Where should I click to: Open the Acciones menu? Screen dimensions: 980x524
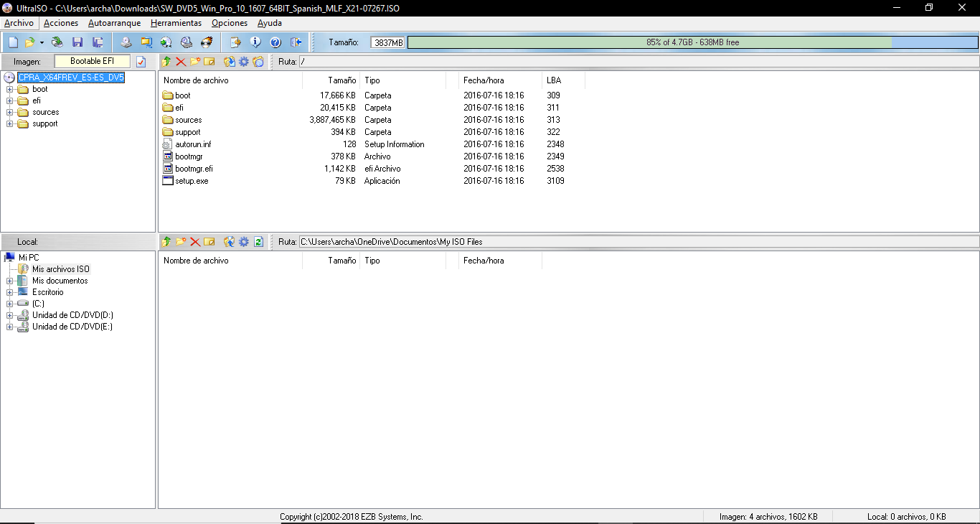(x=61, y=23)
